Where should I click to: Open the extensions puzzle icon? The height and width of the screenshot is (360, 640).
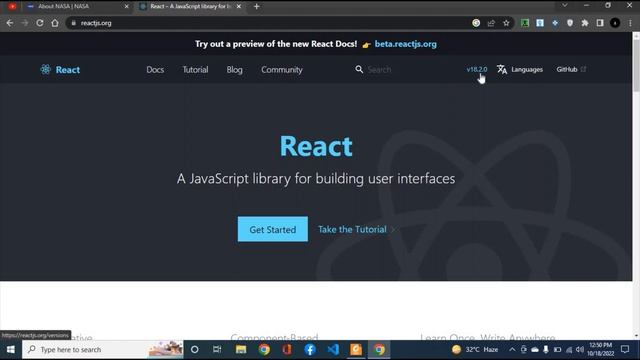[585, 23]
